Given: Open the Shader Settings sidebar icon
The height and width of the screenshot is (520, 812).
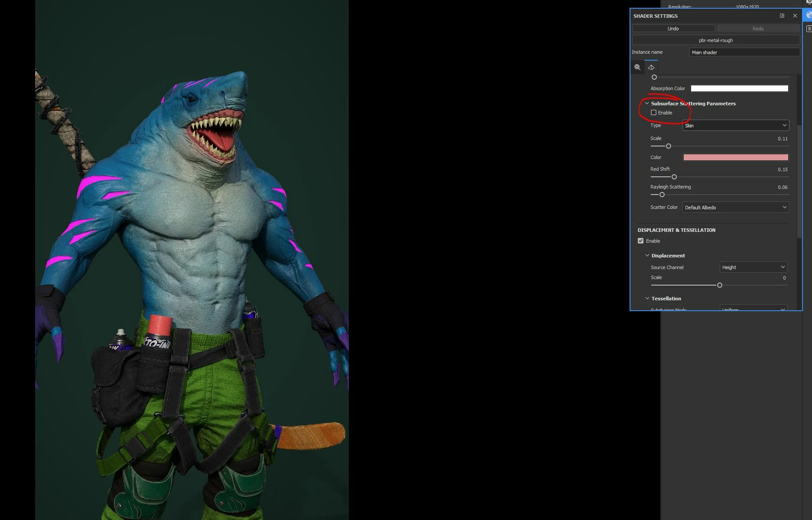Looking at the screenshot, I should (x=808, y=15).
